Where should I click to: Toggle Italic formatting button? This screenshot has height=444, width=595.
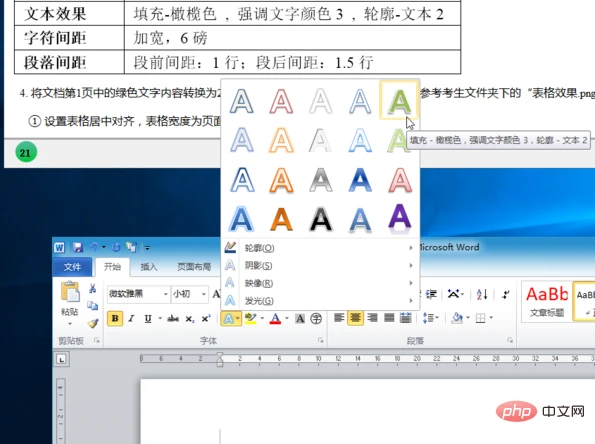pos(131,318)
